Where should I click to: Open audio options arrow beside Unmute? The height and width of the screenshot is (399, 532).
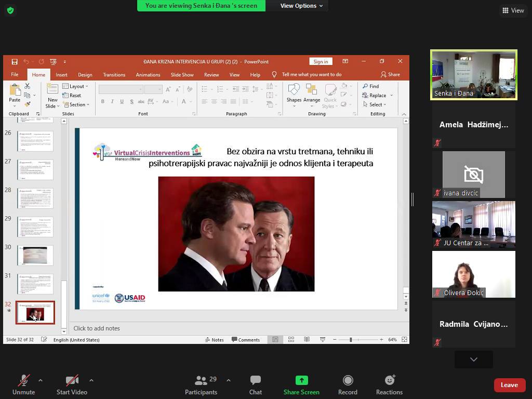click(41, 380)
